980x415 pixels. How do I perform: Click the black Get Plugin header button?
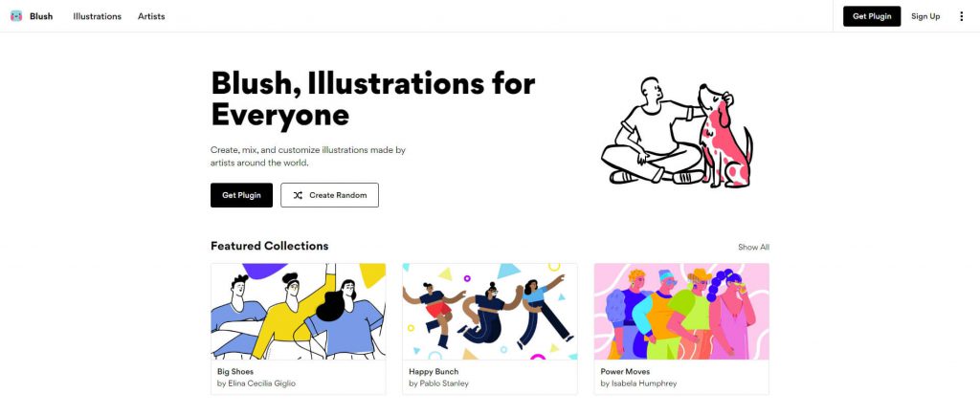click(x=872, y=16)
